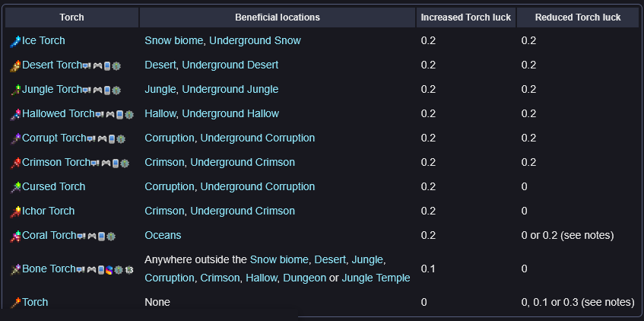Screen dimensions: 644x321
Task: Click the basic Torch sprite icon
Action: [15, 303]
